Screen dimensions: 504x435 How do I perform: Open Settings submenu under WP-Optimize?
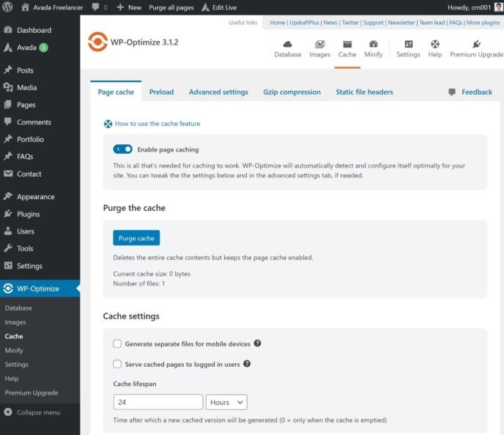pos(16,364)
